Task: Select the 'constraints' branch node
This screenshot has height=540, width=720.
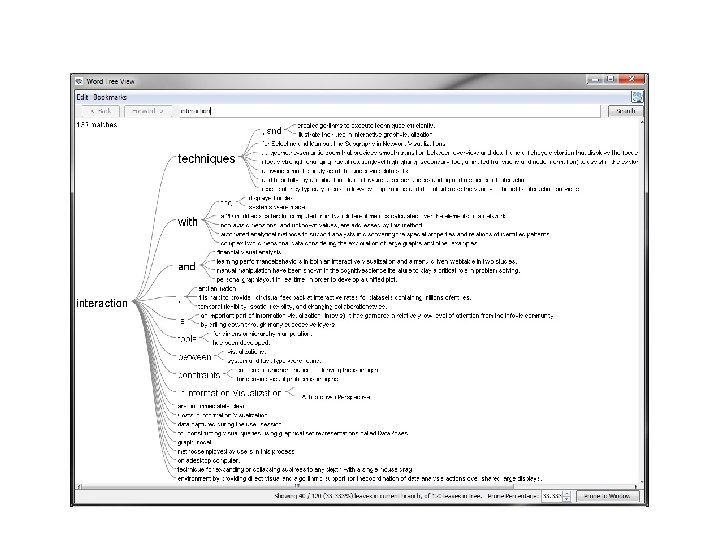Action: click(x=199, y=375)
